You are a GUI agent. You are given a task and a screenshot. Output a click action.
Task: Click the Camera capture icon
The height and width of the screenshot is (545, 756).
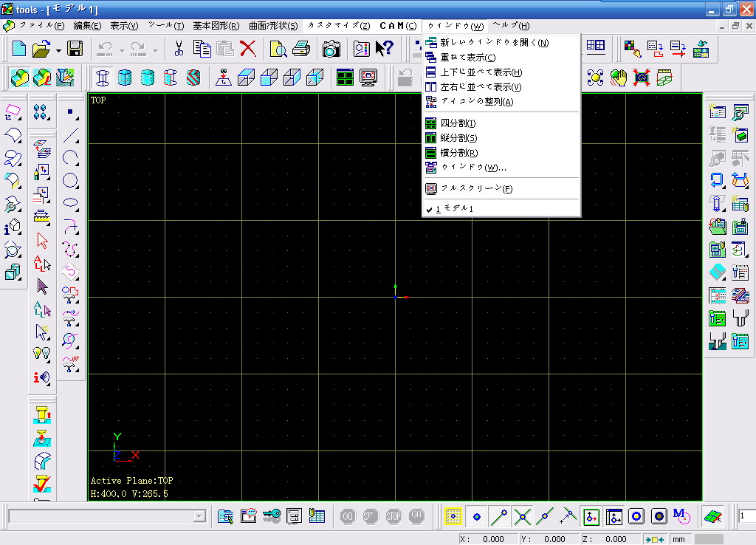pos(331,49)
